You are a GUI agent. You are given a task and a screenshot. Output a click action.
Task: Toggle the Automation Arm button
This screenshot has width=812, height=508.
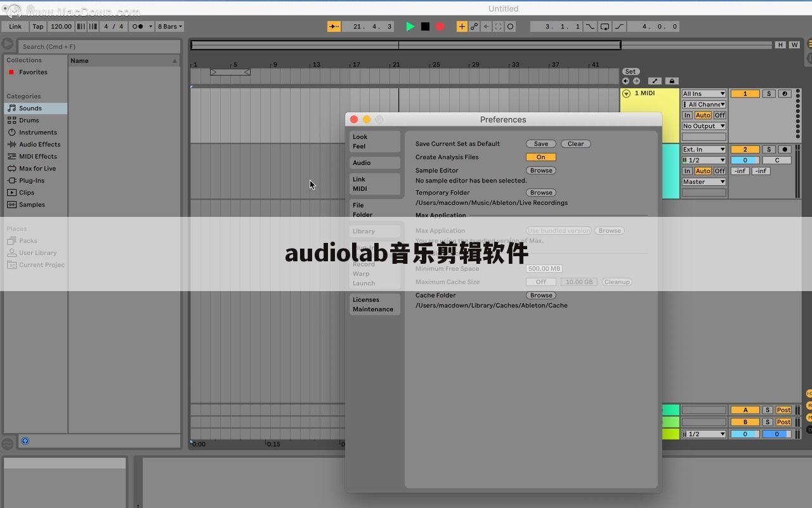pos(474,27)
